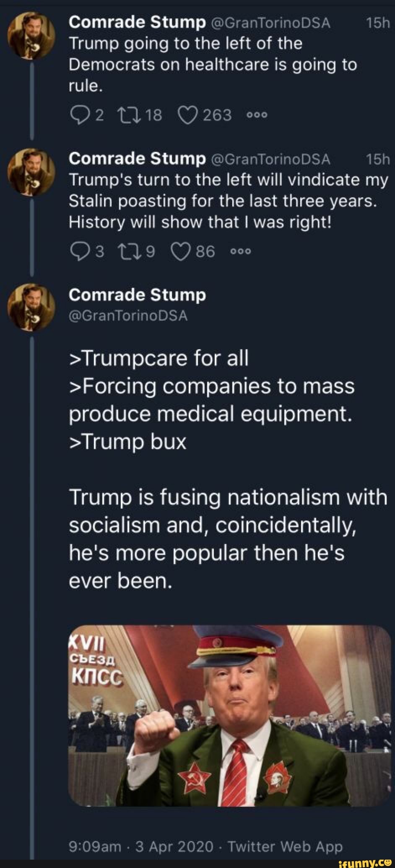Open Comrade Stump name on first tweet
Screen dimensions: 395x868
tap(137, 23)
